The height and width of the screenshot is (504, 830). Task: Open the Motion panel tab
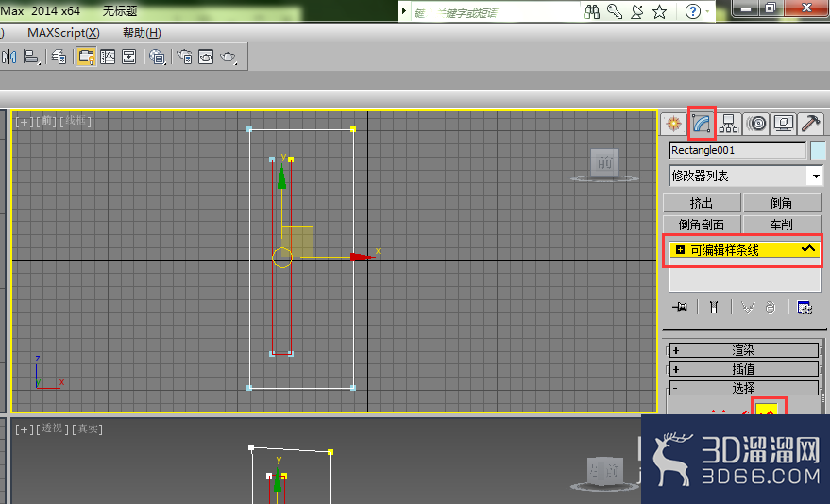click(756, 124)
